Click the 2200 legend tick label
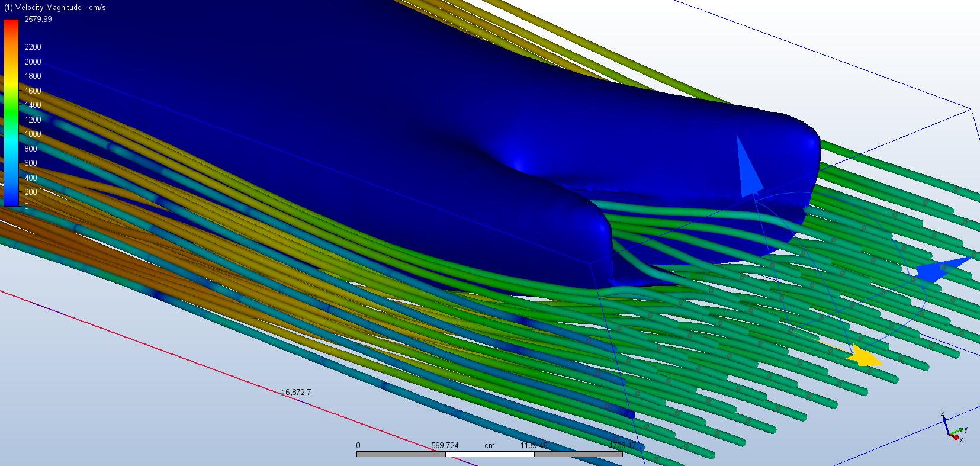The image size is (980, 466). coord(33,47)
